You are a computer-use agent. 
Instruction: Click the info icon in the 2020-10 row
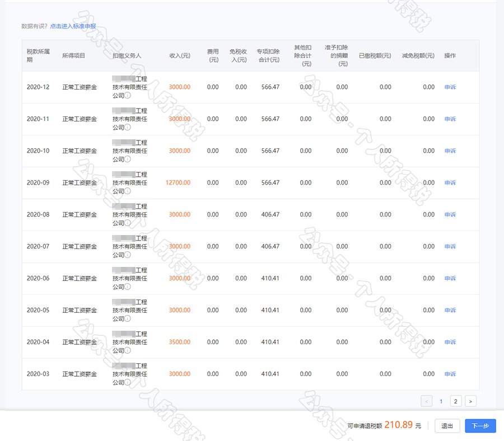[128, 159]
